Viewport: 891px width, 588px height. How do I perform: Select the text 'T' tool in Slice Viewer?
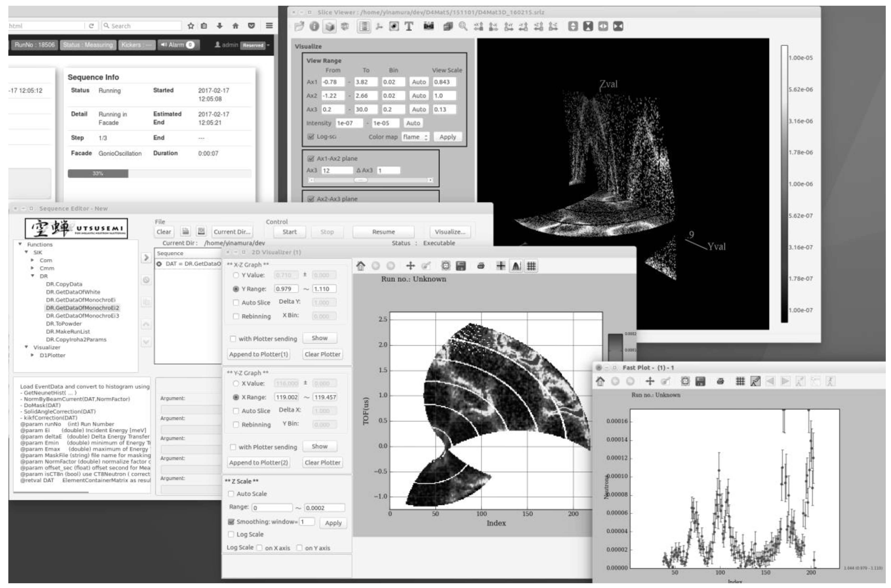coord(409,26)
